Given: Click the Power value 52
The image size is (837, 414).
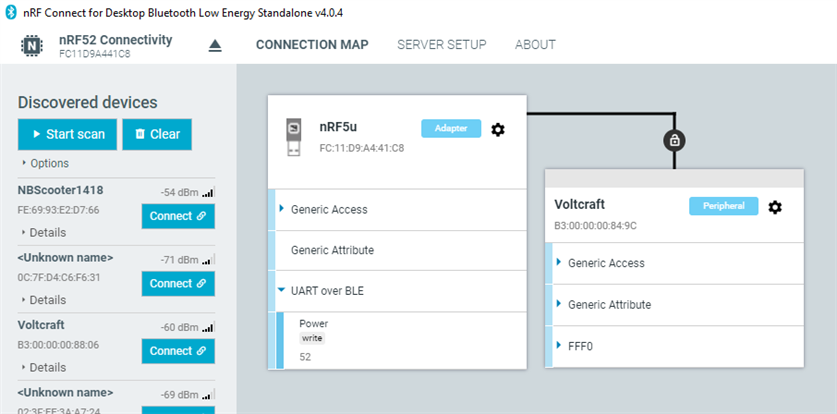Looking at the screenshot, I should [305, 357].
